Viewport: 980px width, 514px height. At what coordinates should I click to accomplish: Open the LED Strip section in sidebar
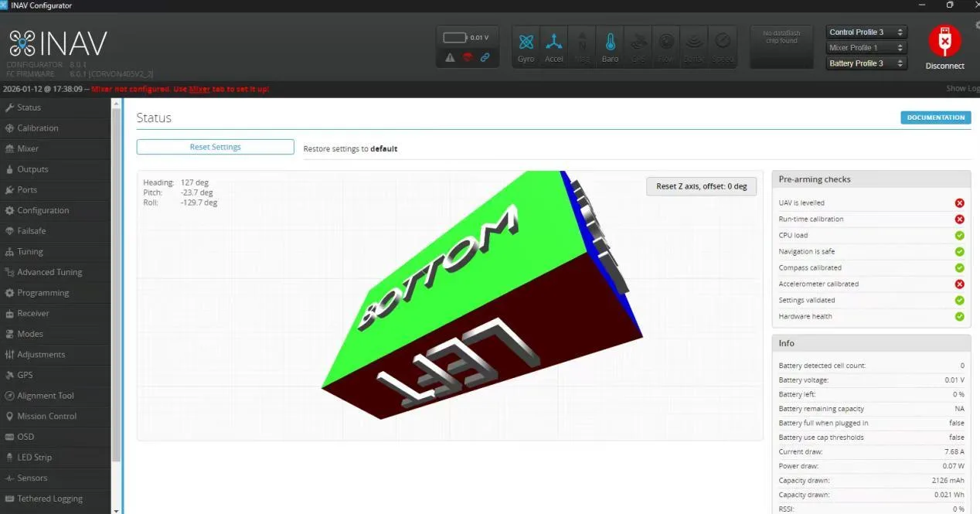click(56, 458)
